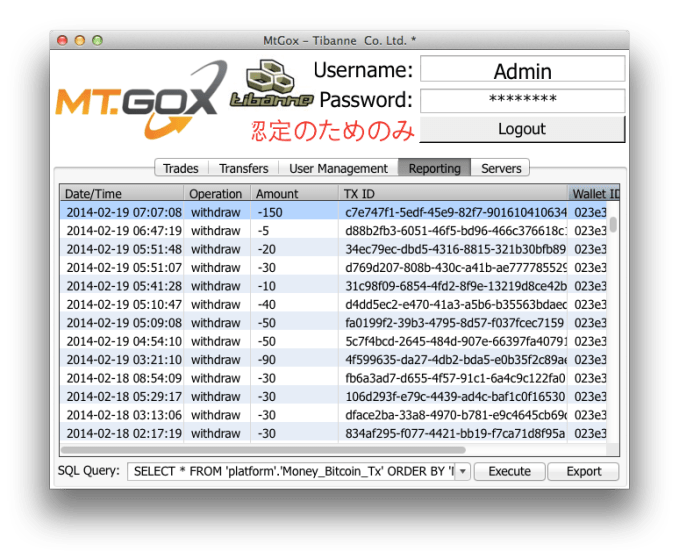Image resolution: width=679 pixels, height=558 pixels.
Task: Sort by the Operation column header
Action: [x=217, y=194]
